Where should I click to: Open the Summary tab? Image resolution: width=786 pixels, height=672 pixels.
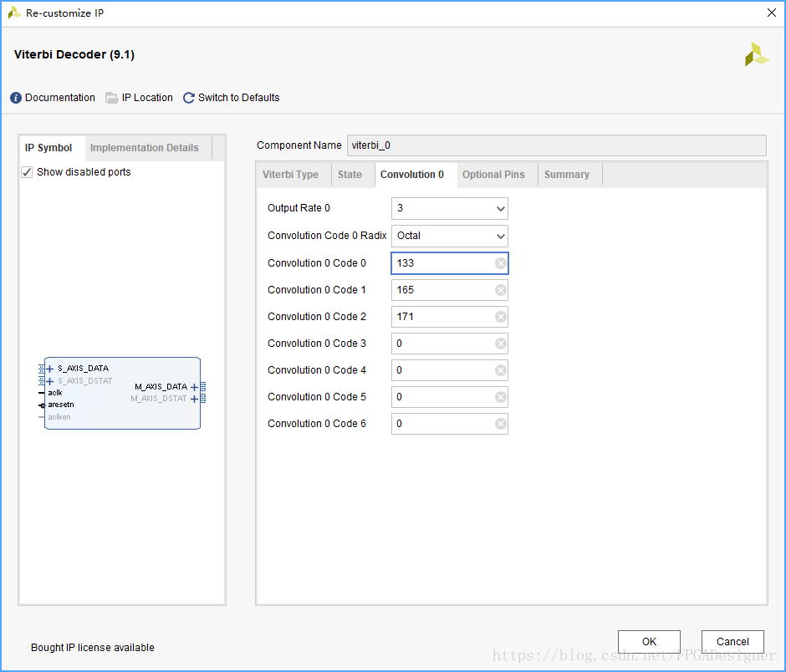tap(566, 175)
